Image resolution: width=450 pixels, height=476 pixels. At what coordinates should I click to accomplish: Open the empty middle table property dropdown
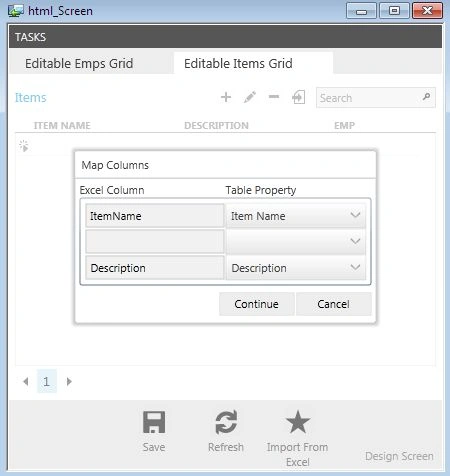click(x=296, y=242)
